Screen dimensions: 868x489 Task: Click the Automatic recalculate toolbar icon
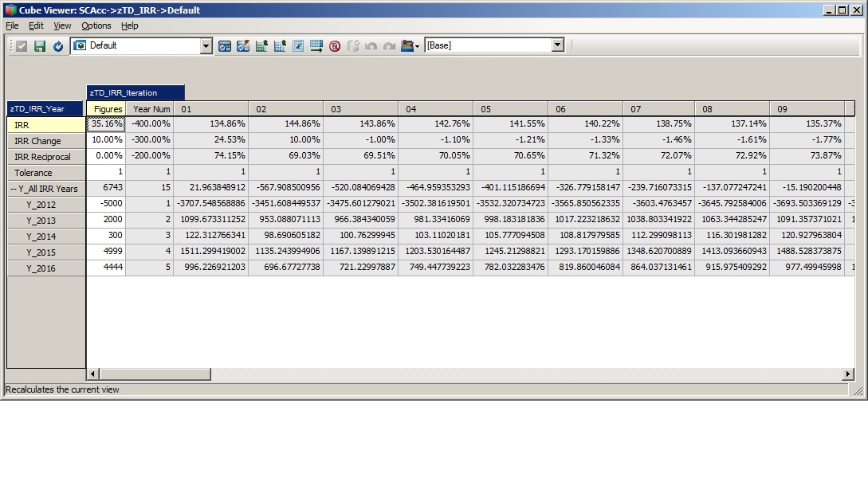click(x=225, y=46)
